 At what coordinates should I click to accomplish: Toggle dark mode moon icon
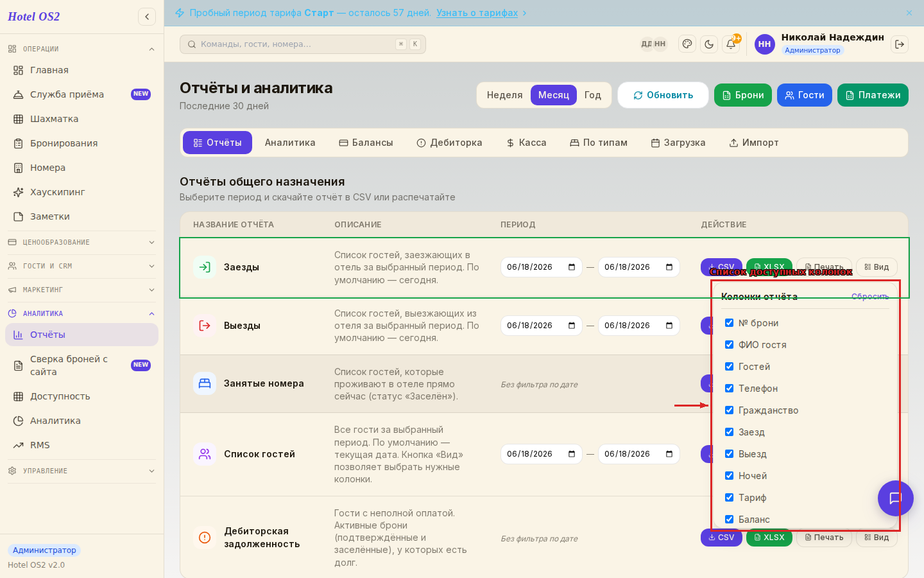pos(709,44)
